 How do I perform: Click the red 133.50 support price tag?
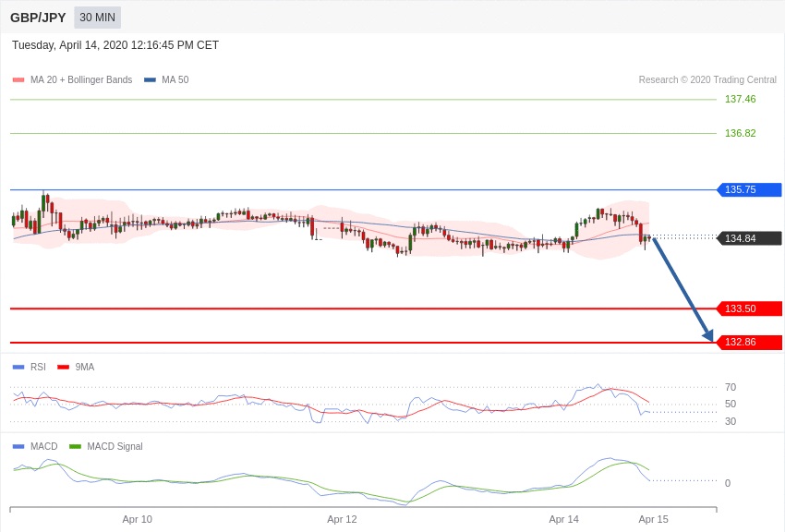click(x=750, y=308)
